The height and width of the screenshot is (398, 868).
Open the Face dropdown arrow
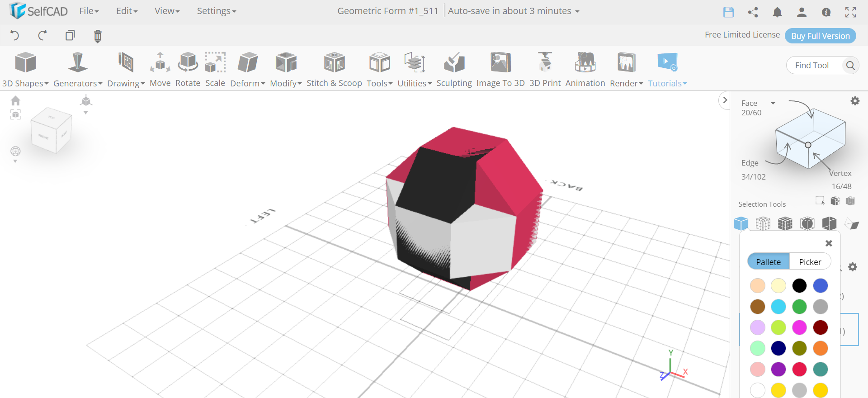pyautogui.click(x=773, y=104)
